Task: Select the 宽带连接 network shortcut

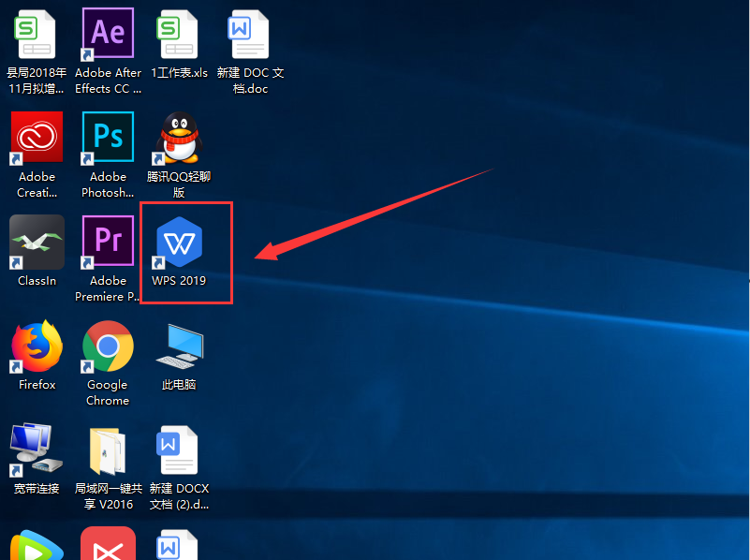Action: pyautogui.click(x=36, y=449)
